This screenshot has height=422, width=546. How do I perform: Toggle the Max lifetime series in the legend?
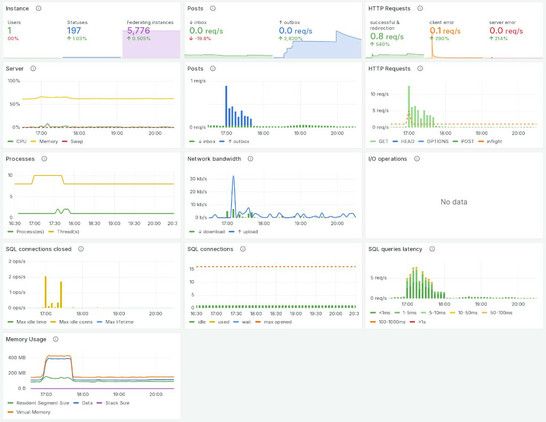[119, 322]
